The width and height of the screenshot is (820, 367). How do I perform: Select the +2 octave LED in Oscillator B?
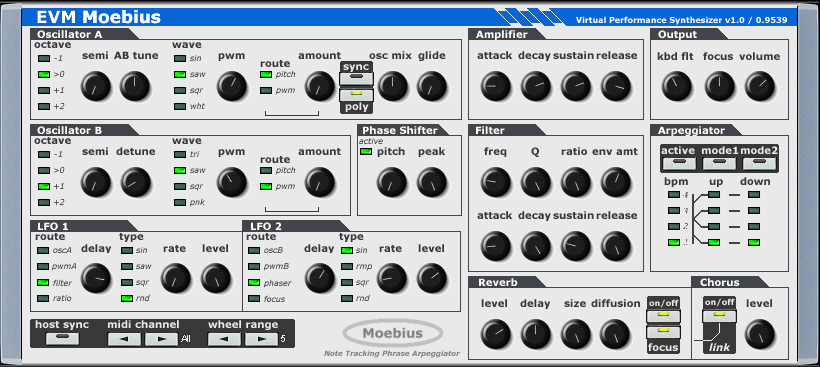[x=44, y=202]
